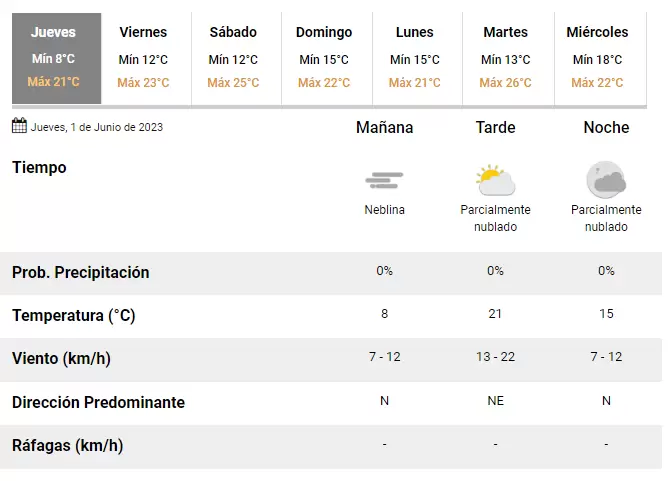
Task: Click the partly cloudy sun icon for Tarde
Action: tap(495, 180)
